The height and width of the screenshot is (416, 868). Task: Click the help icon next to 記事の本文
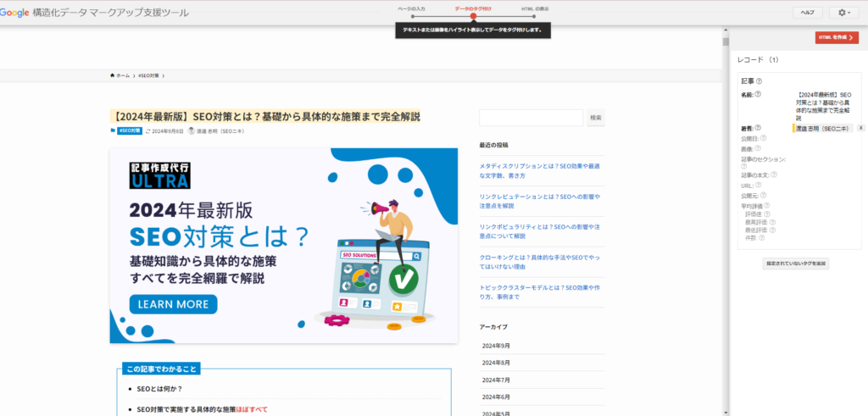[x=774, y=175]
